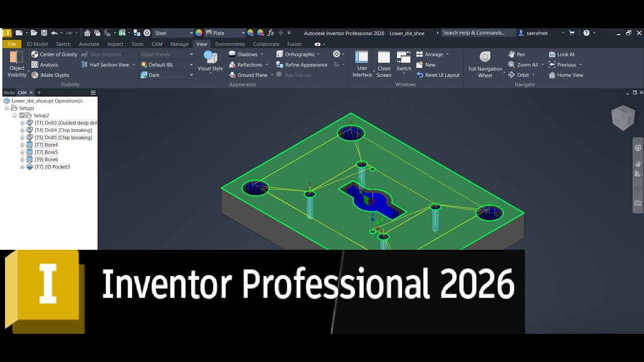644x362 pixels.
Task: Collapse the Setup2 tree node
Action: coord(15,116)
